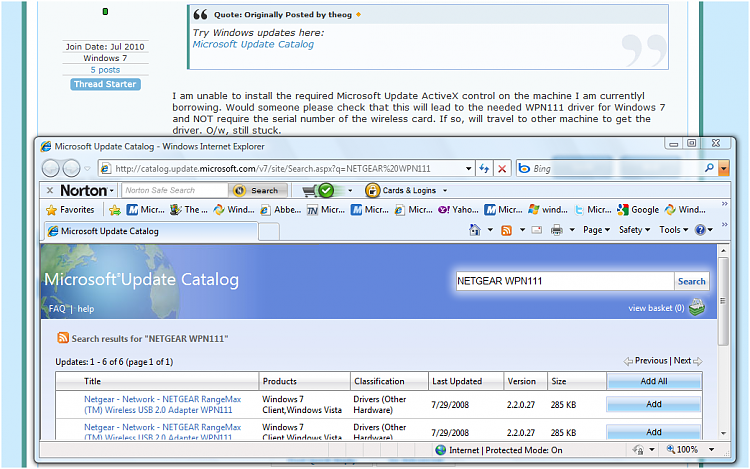750x469 pixels.
Task: Stop loading with the red X icon
Action: [x=502, y=168]
